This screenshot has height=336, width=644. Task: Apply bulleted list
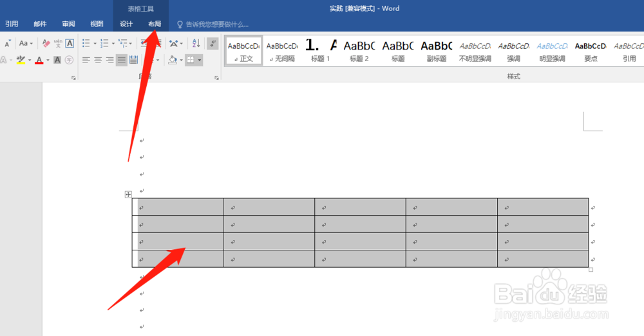pyautogui.click(x=86, y=43)
